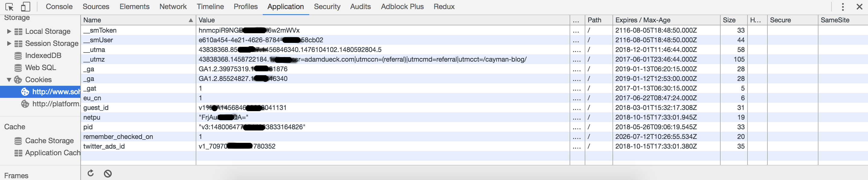Switch to the Network tab

coord(173,7)
